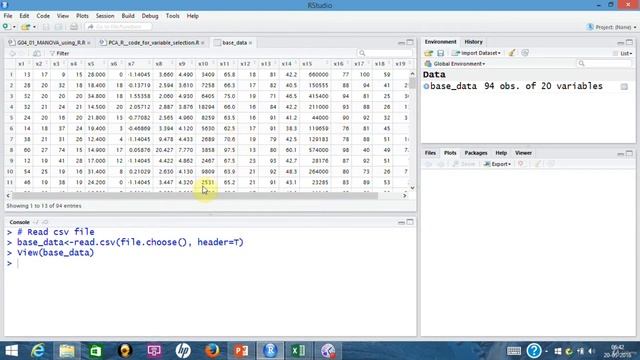
Task: Switch to Excel in the taskbar
Action: [x=298, y=351]
